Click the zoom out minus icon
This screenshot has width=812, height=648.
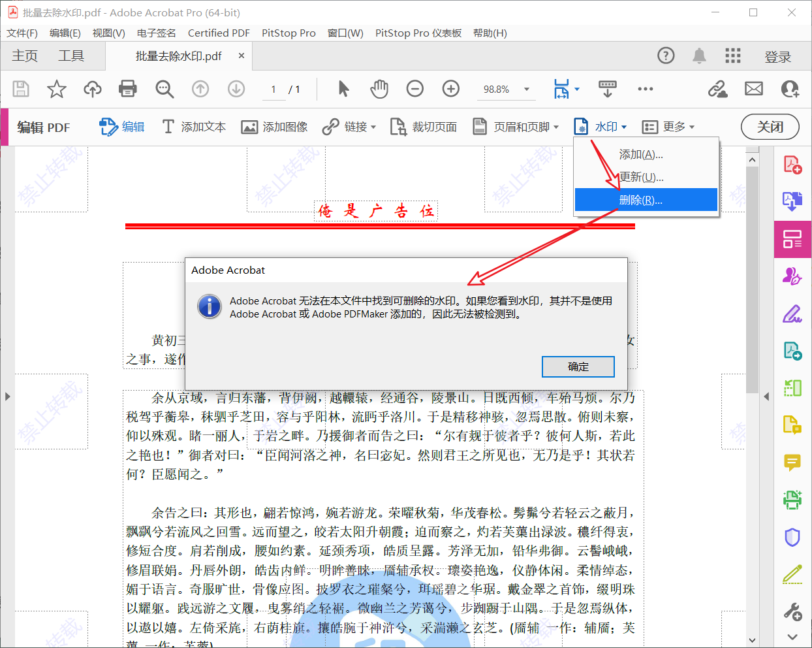[x=415, y=89]
